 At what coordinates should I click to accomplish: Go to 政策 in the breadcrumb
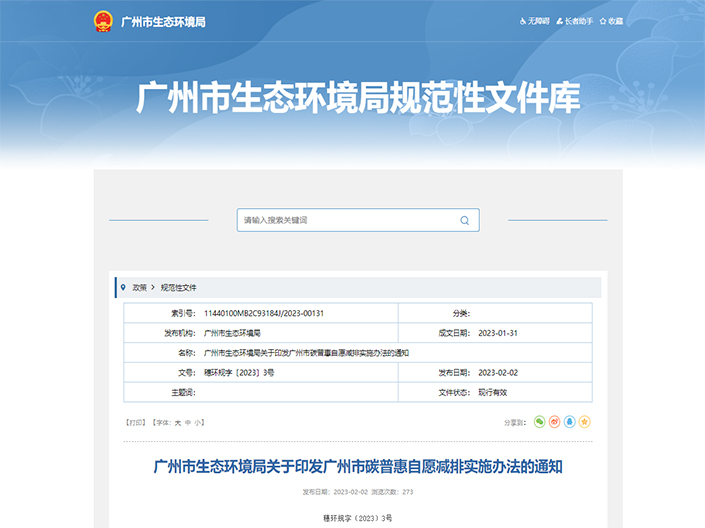click(139, 287)
